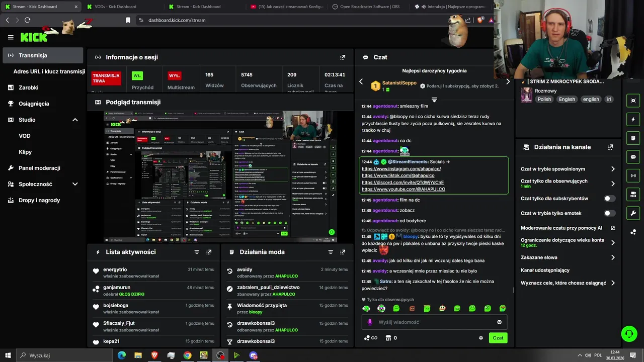Expand Czat tylko dla obserwujących settings

[x=613, y=184]
